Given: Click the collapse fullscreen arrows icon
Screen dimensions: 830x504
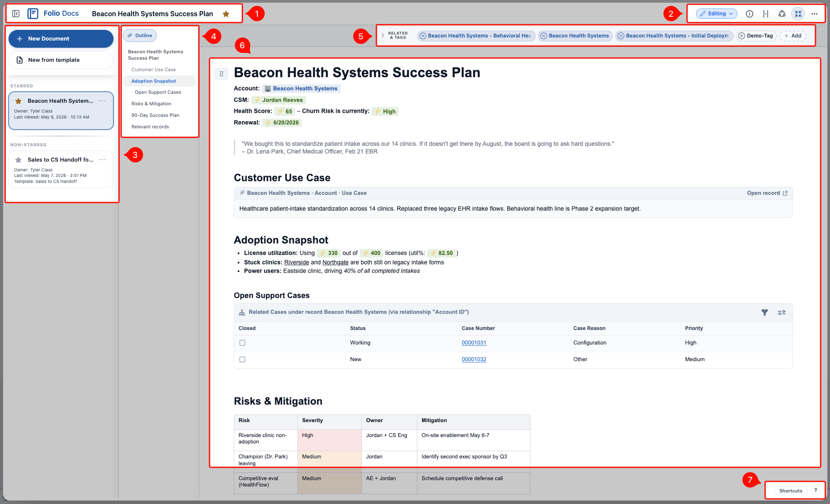Looking at the screenshot, I should pos(798,14).
